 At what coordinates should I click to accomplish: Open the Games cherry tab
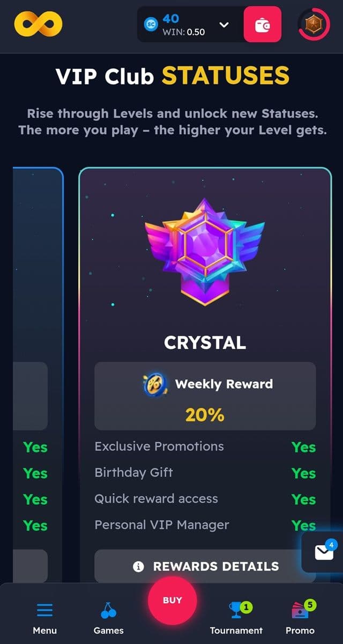pyautogui.click(x=108, y=618)
